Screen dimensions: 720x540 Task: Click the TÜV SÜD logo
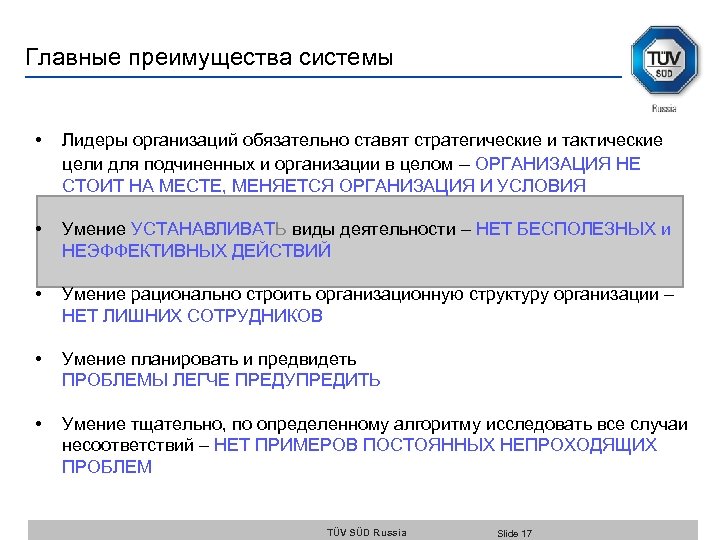coord(664,60)
